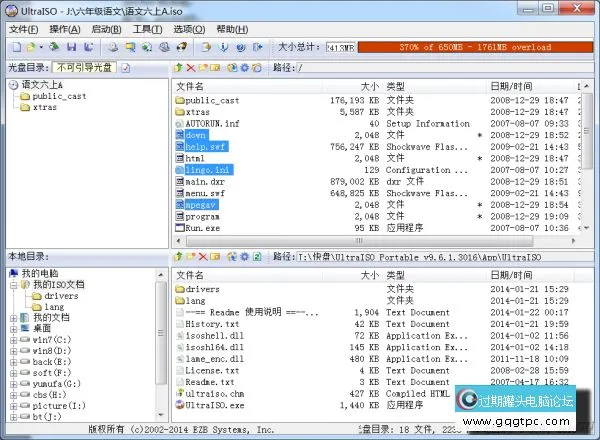
Task: Click the gear Properties icon in the ISO pane toolbar
Action: click(245, 68)
